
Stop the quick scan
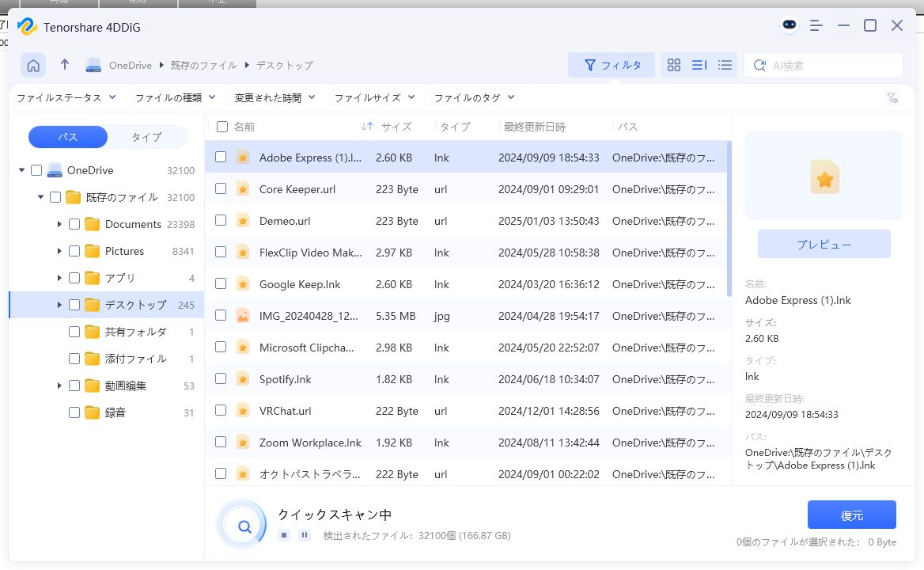point(284,535)
